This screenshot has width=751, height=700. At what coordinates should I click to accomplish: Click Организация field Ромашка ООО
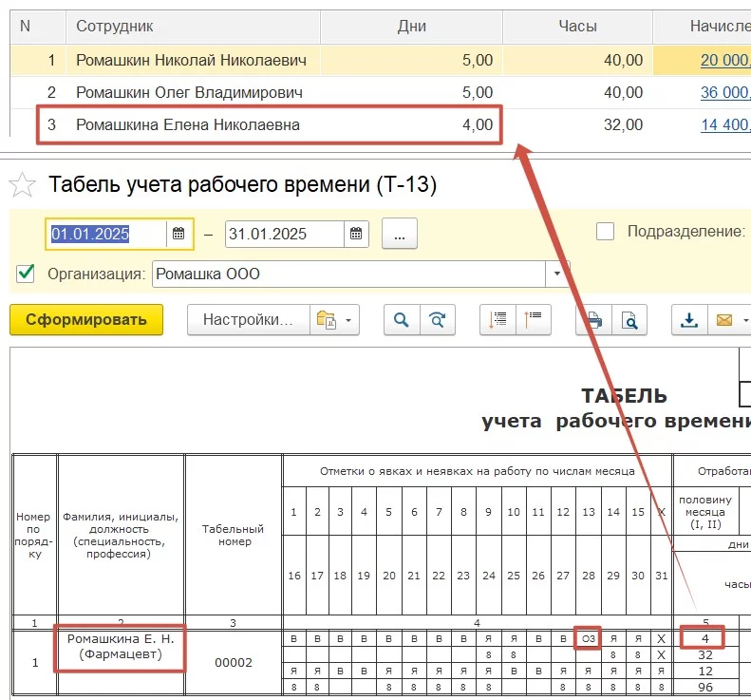coord(348,274)
